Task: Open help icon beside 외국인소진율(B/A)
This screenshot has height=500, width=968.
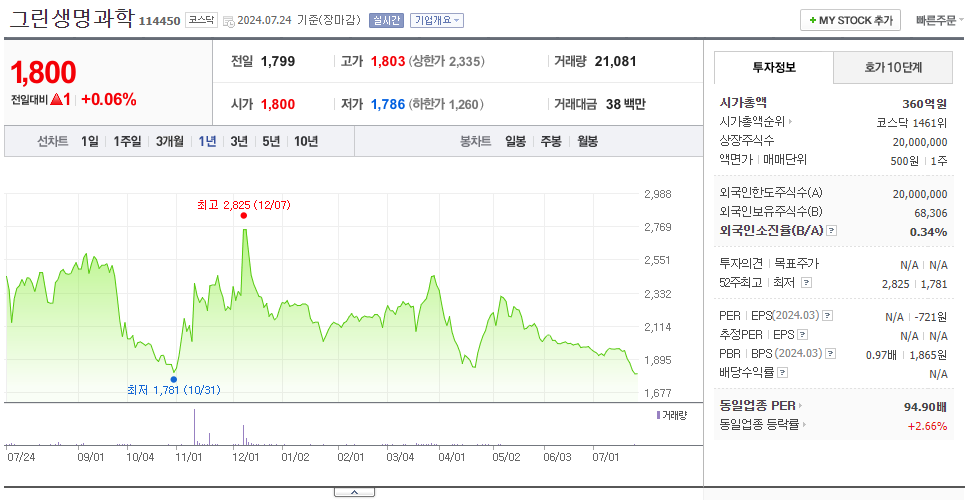Action: (832, 231)
